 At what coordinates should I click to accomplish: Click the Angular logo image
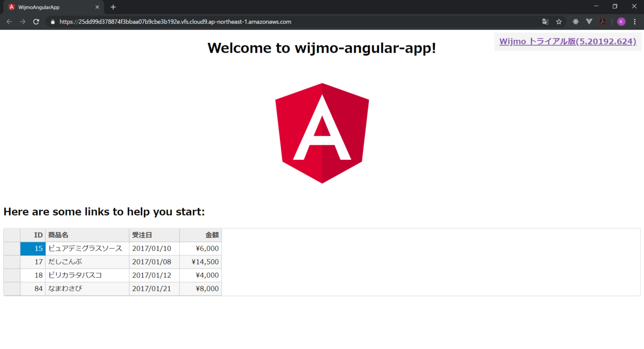point(322,133)
